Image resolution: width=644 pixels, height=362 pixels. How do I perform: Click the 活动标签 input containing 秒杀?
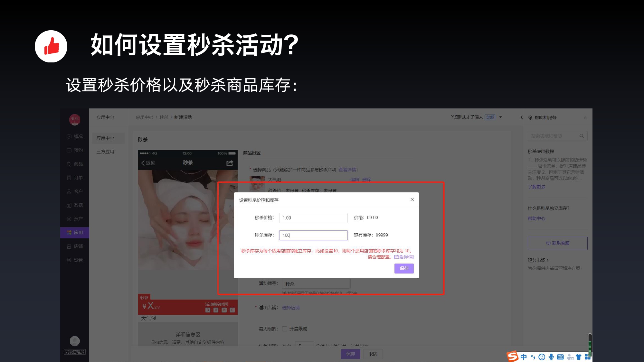click(316, 284)
